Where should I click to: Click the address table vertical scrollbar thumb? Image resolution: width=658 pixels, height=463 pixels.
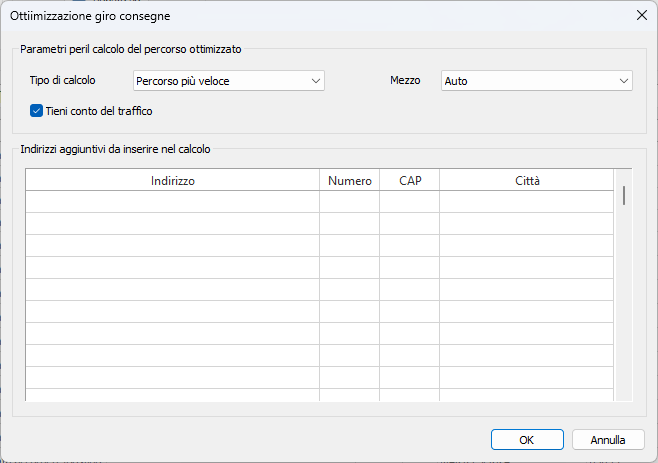pos(624,195)
